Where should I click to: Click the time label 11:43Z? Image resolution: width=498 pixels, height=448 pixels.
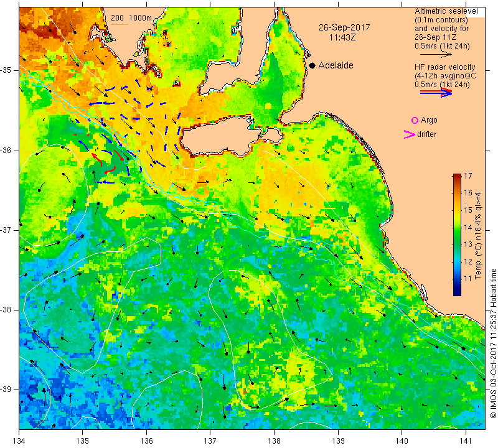(342, 37)
